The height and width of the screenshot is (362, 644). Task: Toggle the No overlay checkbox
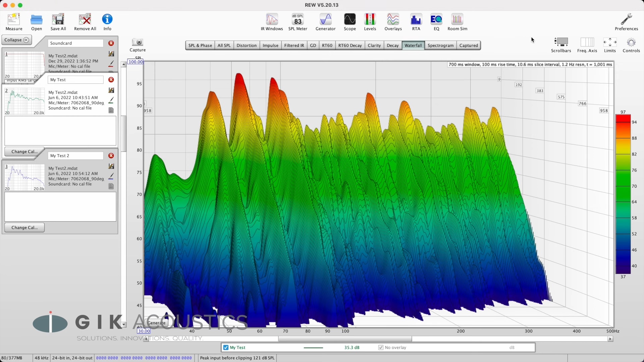click(381, 348)
